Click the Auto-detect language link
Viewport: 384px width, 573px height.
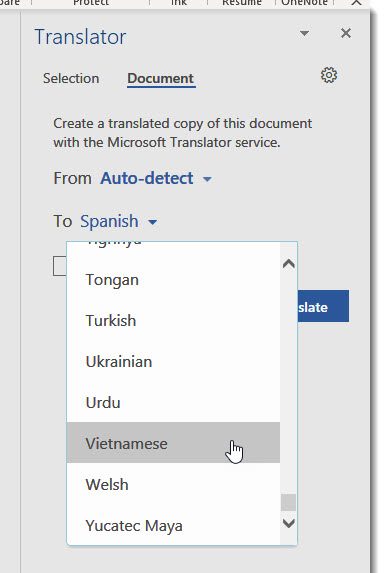point(147,178)
